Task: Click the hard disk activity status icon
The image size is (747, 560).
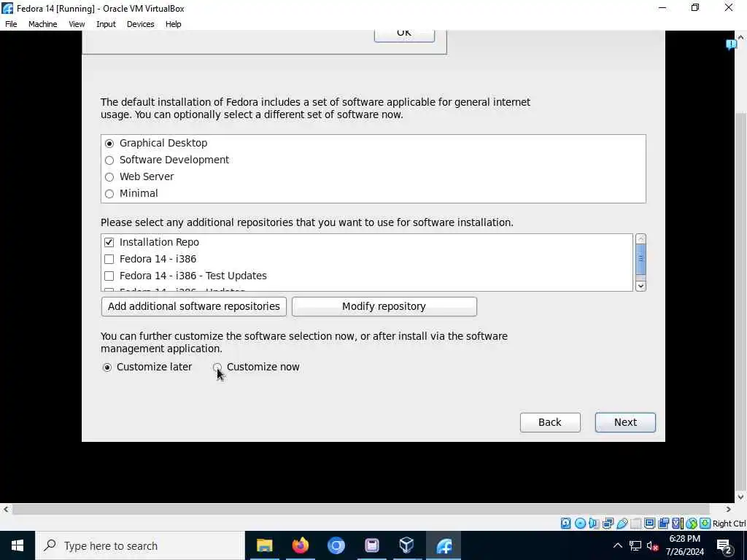Action: 565,524
